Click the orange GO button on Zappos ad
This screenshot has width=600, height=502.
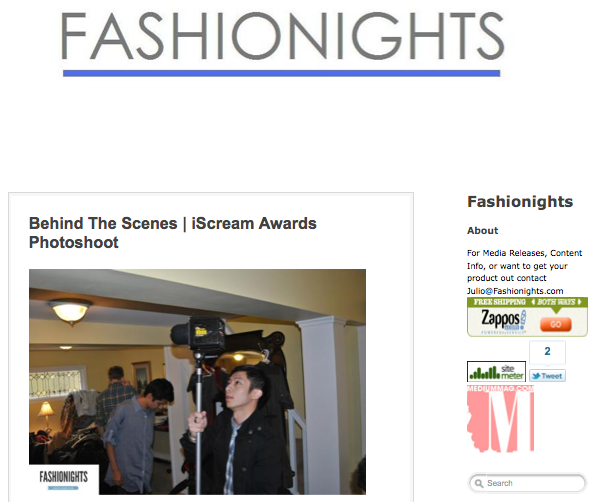click(556, 324)
